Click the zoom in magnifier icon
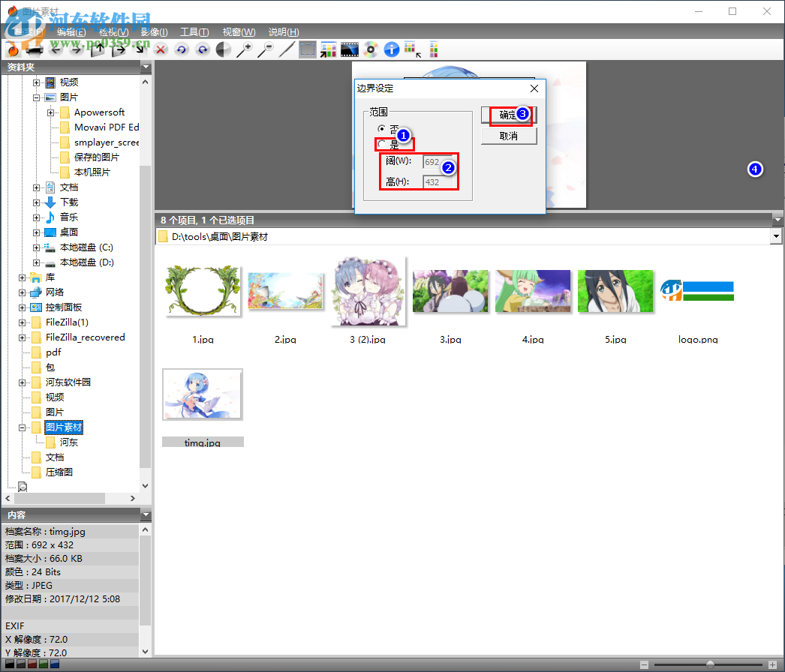The image size is (785, 672). click(x=245, y=49)
